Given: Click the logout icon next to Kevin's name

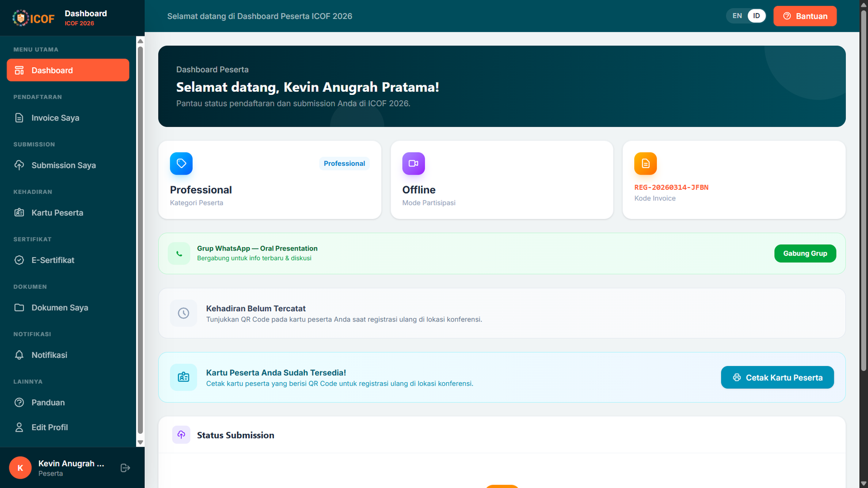Looking at the screenshot, I should (x=125, y=467).
